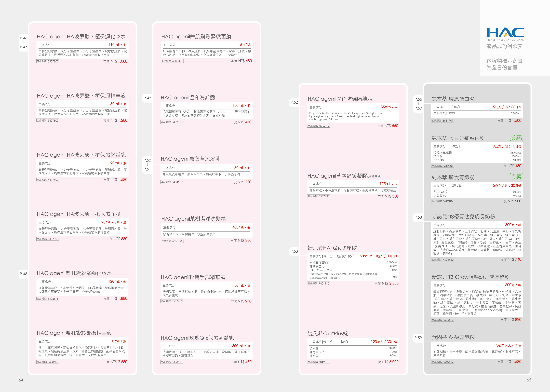Click the size label 110mL / 瓶
The height and width of the screenshot is (392, 550).
117,45
